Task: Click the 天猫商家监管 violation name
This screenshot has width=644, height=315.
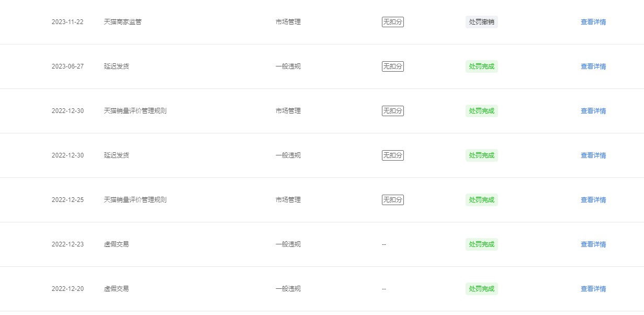Action: pyautogui.click(x=123, y=22)
